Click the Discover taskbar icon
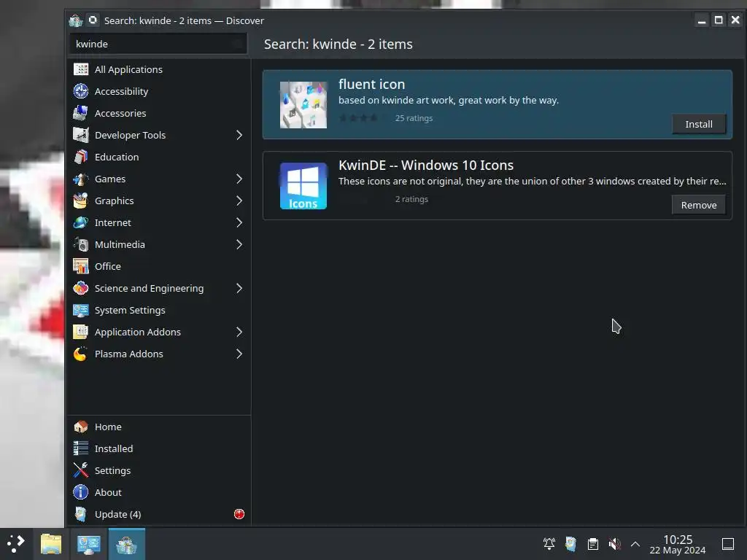 (126, 544)
